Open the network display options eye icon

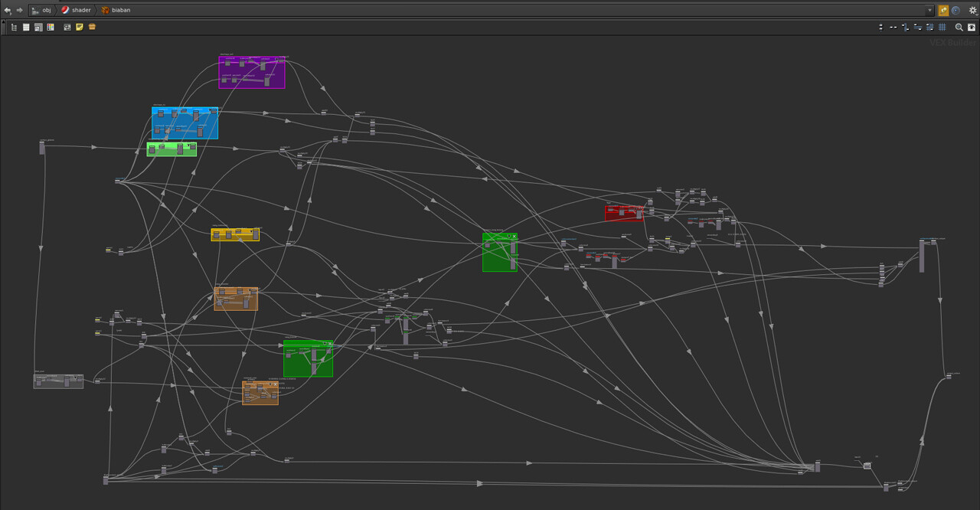tap(972, 27)
